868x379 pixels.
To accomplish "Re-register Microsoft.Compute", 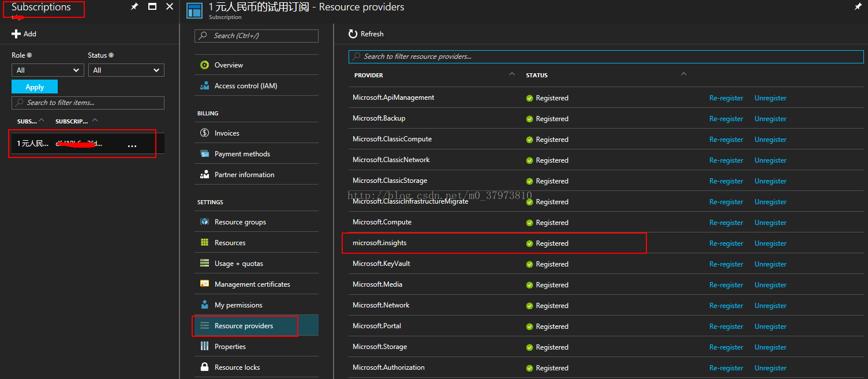I will [726, 223].
